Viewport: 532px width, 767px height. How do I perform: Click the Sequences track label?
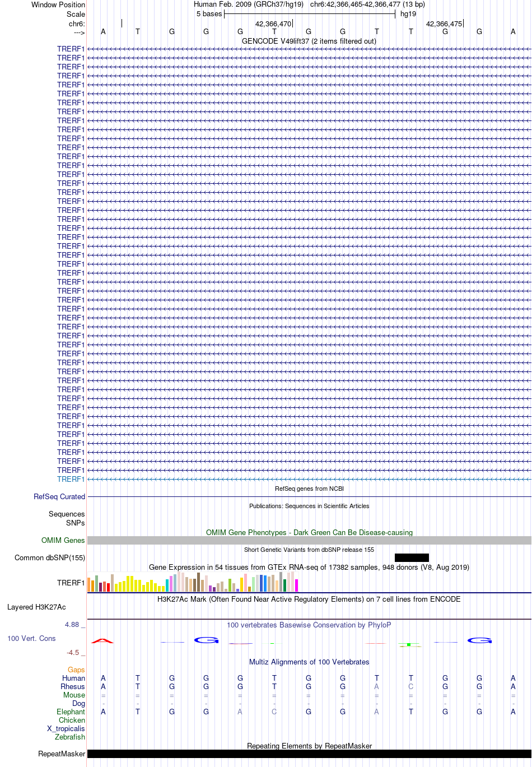67,514
